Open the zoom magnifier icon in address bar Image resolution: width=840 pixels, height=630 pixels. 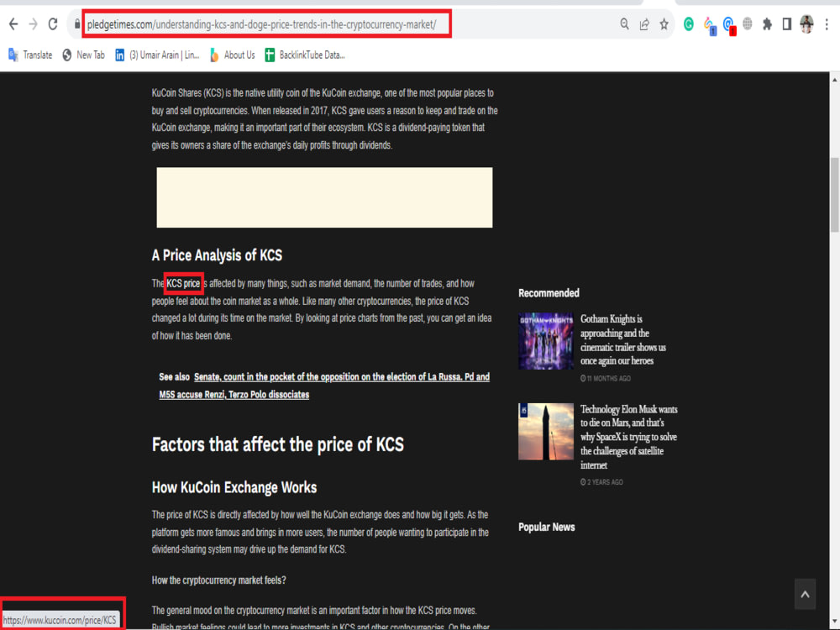[625, 24]
